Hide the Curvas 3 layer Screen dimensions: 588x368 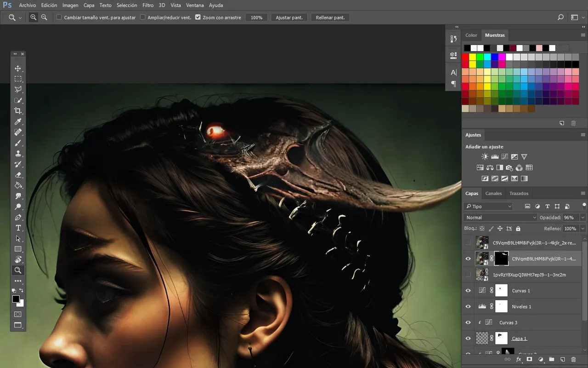[468, 322]
